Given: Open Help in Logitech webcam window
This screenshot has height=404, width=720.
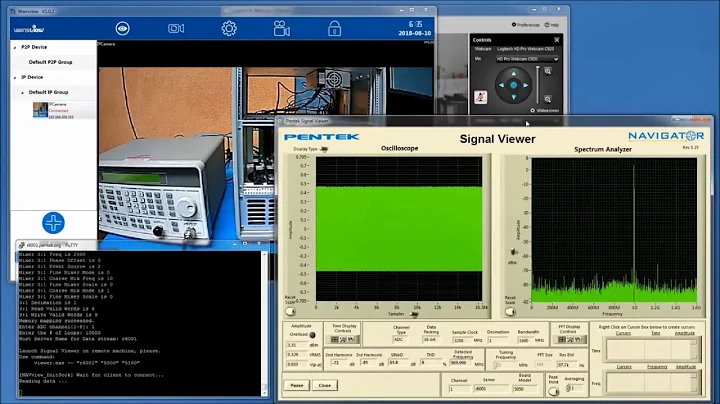Looking at the screenshot, I should pyautogui.click(x=552, y=25).
